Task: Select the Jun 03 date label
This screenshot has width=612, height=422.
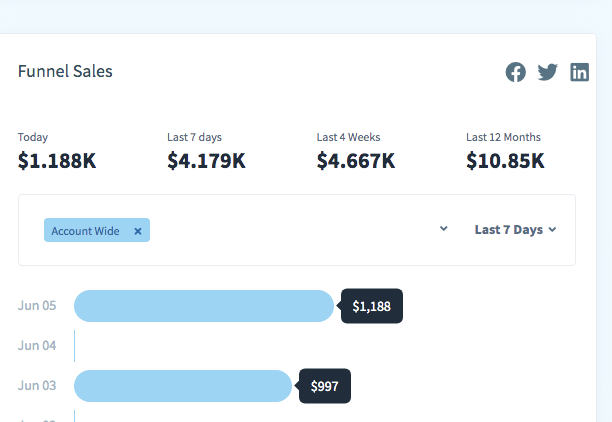Action: pyautogui.click(x=37, y=386)
